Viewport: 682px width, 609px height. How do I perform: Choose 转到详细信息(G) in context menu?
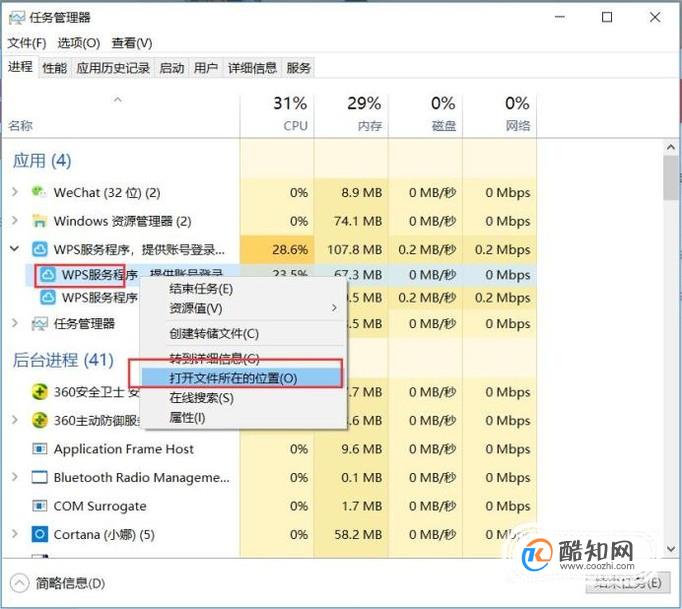click(244, 358)
